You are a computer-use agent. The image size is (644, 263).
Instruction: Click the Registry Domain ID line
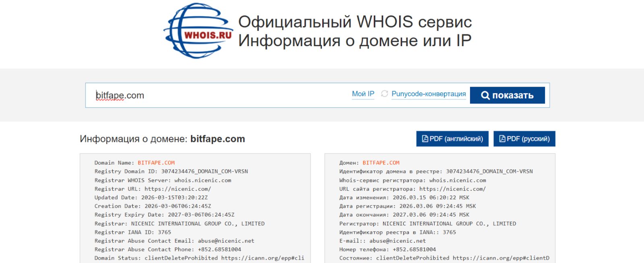pos(171,172)
